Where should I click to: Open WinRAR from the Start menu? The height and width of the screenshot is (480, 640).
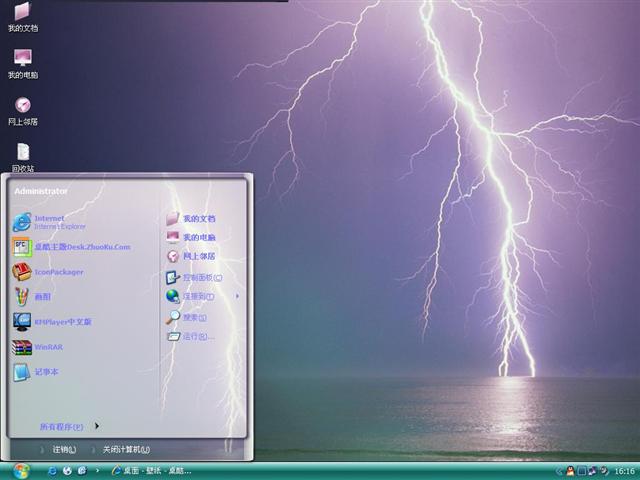coord(38,347)
